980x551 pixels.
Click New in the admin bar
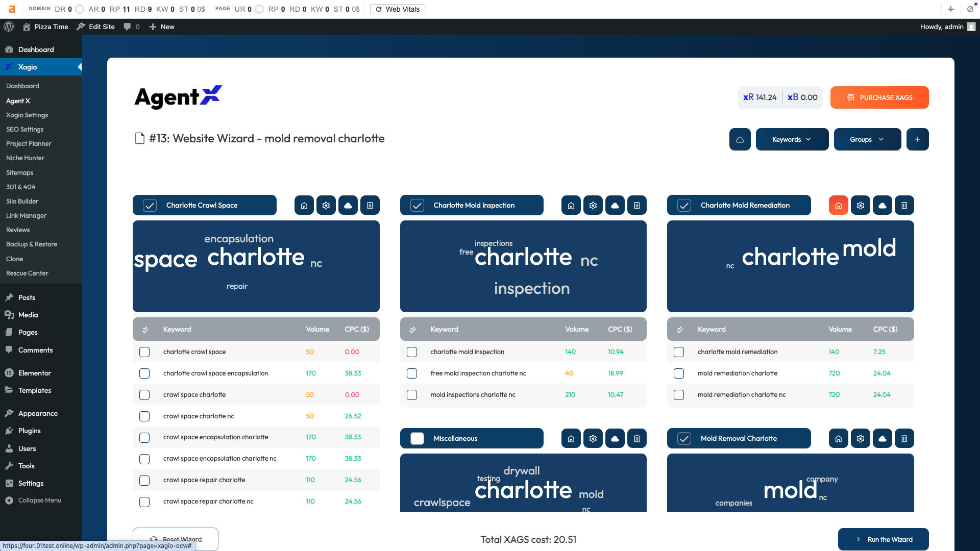(162, 27)
